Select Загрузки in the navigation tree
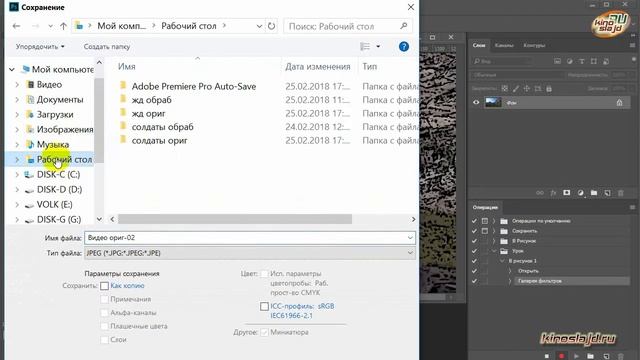This screenshot has height=360, width=640. [x=55, y=115]
